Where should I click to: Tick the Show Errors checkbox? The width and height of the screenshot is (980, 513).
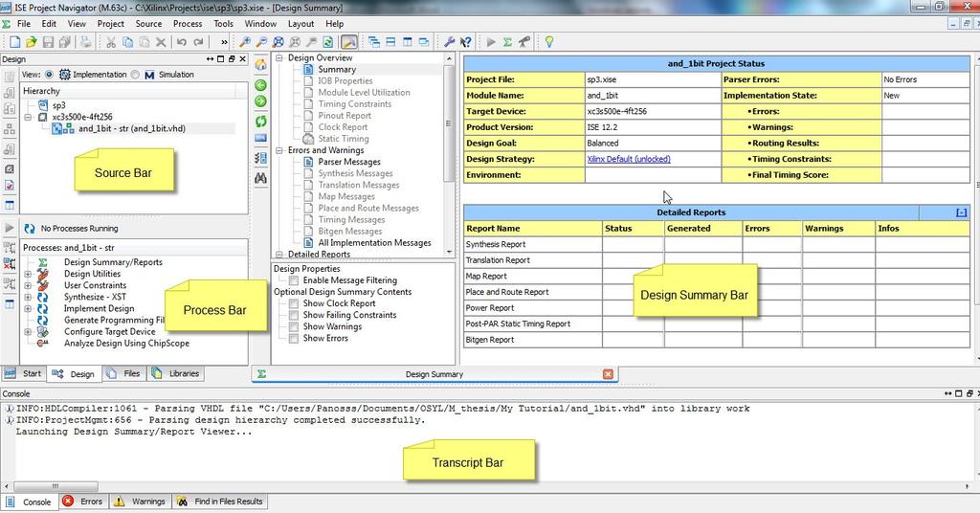(x=293, y=338)
